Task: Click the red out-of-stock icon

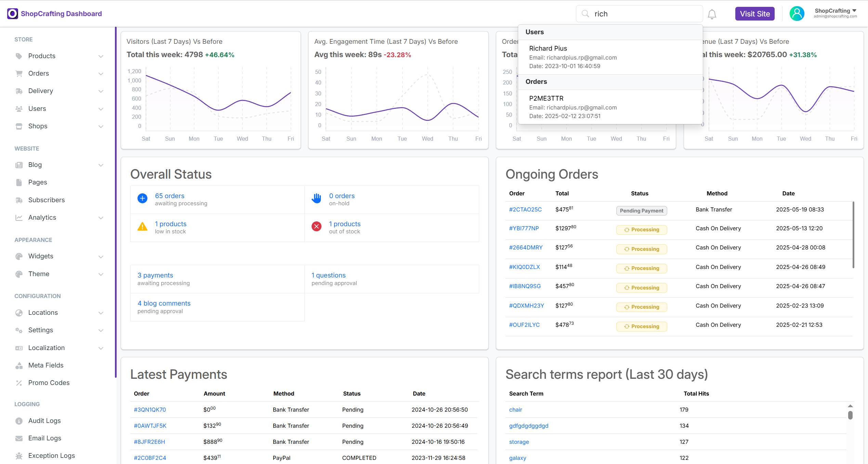Action: coord(316,226)
